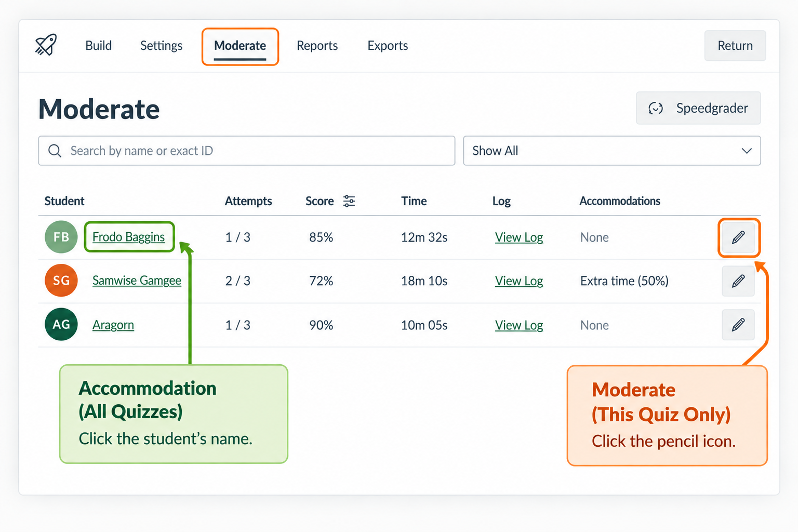Click the rocket logo icon
798x532 pixels.
(x=46, y=45)
